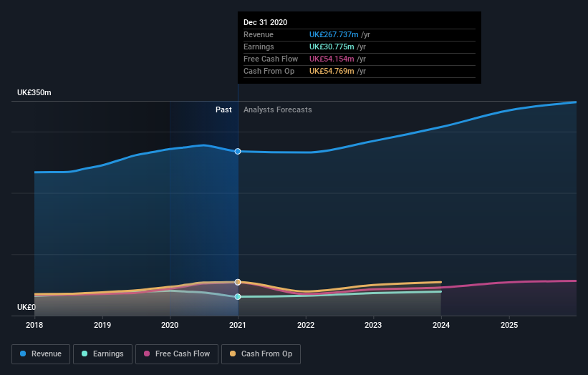This screenshot has width=588, height=375.
Task: Select the Cash From Op data point at 2021
Action: (238, 282)
